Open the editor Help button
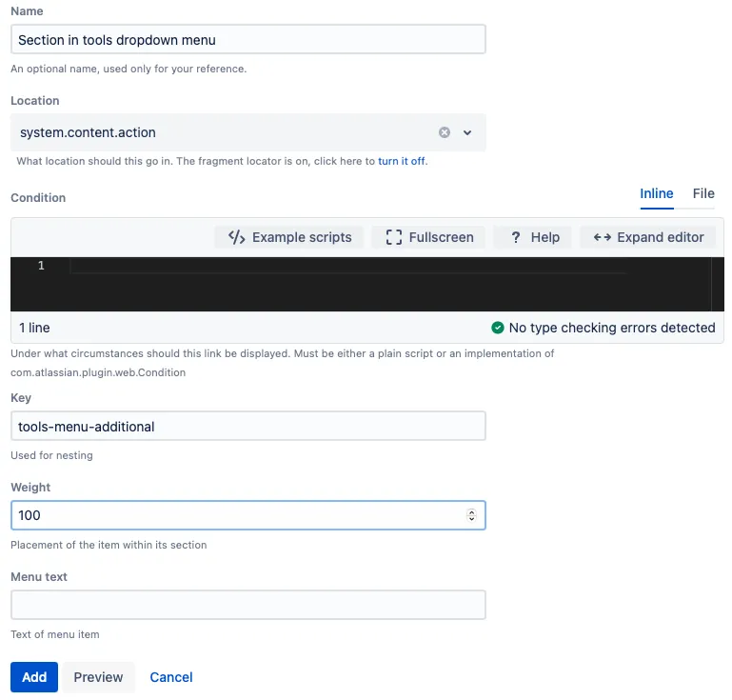This screenshot has width=732, height=700. pyautogui.click(x=534, y=237)
